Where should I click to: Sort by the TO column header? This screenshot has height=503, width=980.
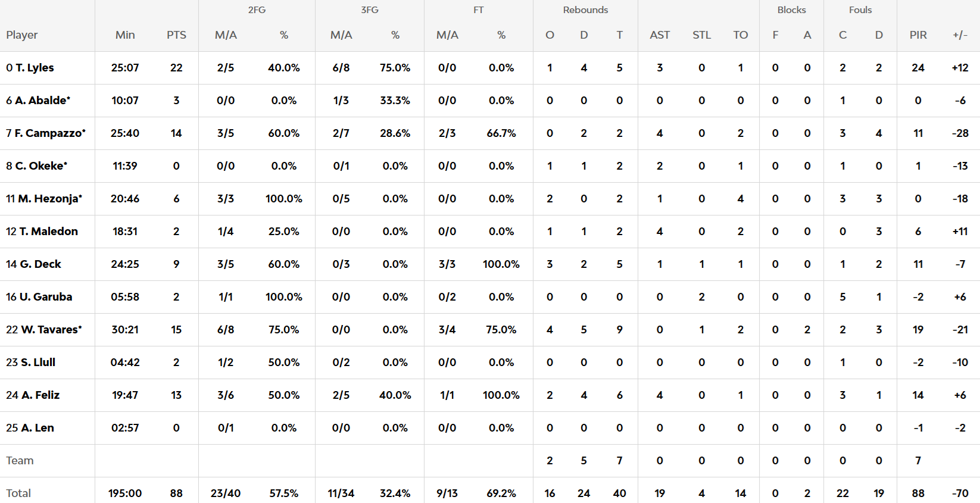[x=740, y=35]
